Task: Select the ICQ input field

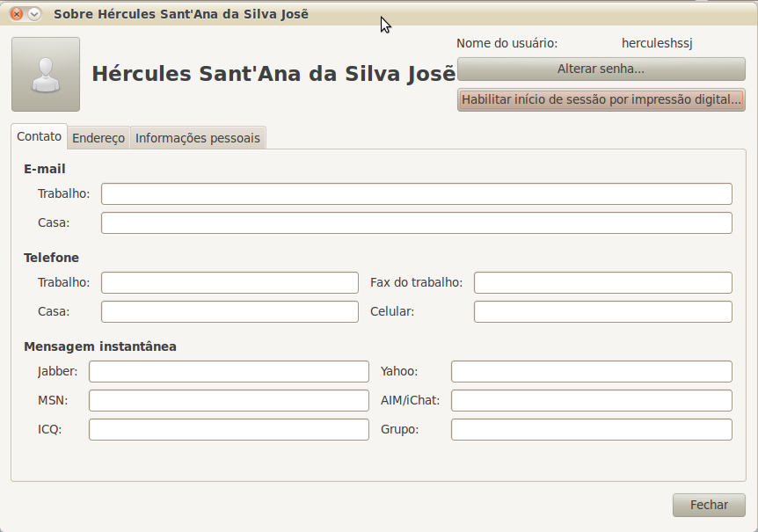Action: click(229, 430)
